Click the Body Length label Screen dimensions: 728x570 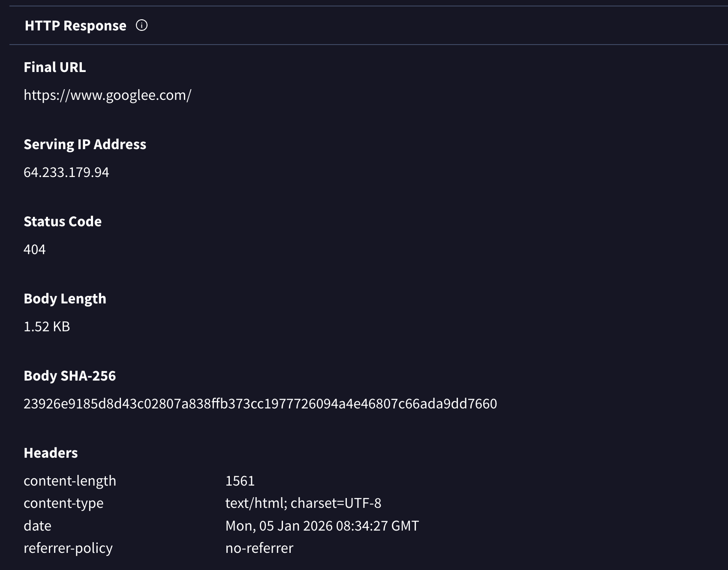point(65,299)
